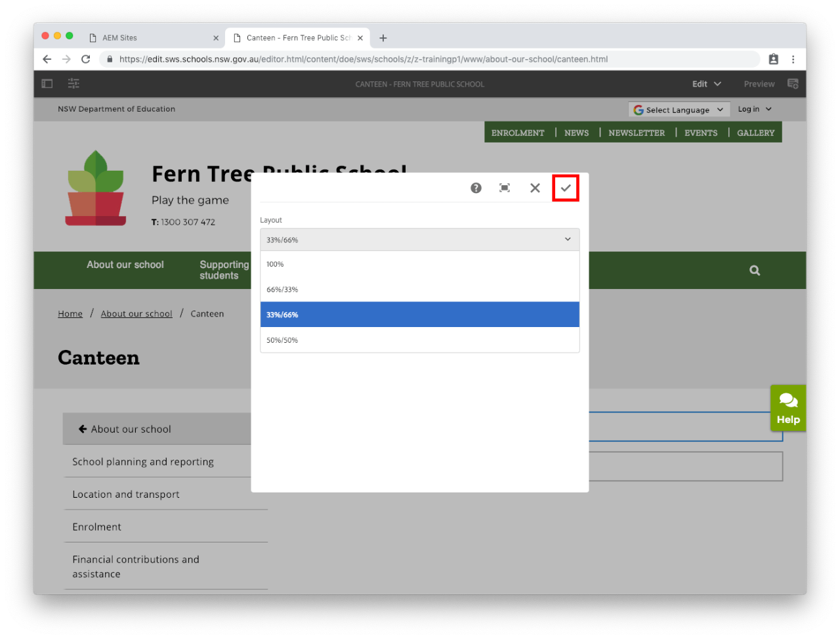
Task: Open Supporting students main menu
Action: point(224,270)
